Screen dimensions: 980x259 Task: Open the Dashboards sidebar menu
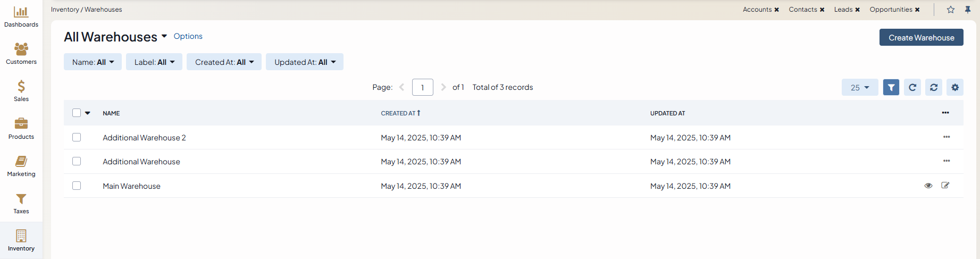[x=21, y=16]
